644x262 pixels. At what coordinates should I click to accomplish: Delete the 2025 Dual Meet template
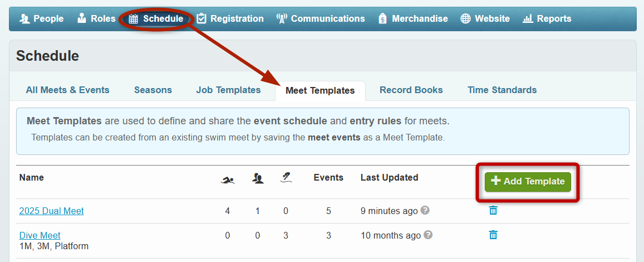[x=493, y=211]
